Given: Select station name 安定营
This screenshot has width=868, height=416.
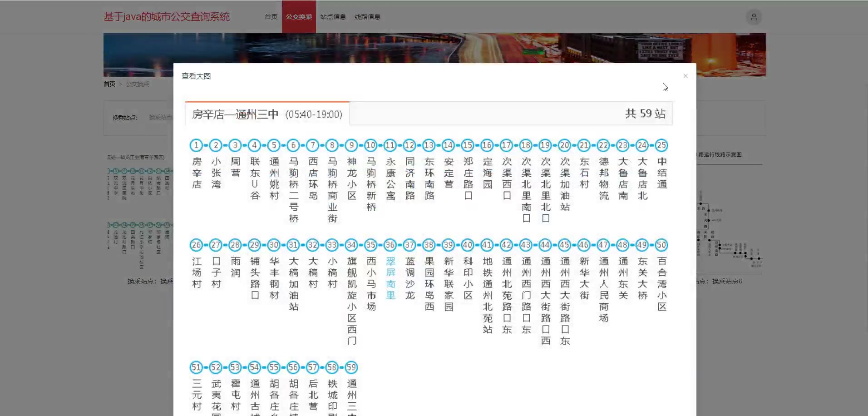Looking at the screenshot, I should point(449,173).
